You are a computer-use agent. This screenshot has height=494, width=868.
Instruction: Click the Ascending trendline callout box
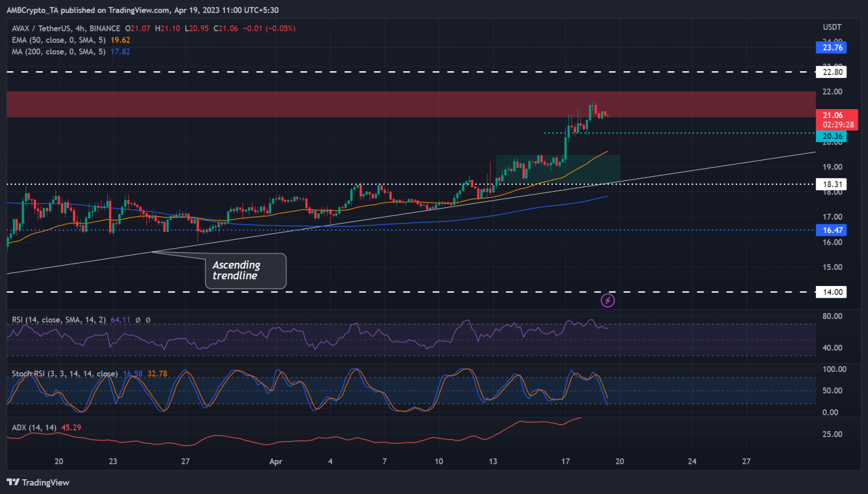[x=245, y=271]
